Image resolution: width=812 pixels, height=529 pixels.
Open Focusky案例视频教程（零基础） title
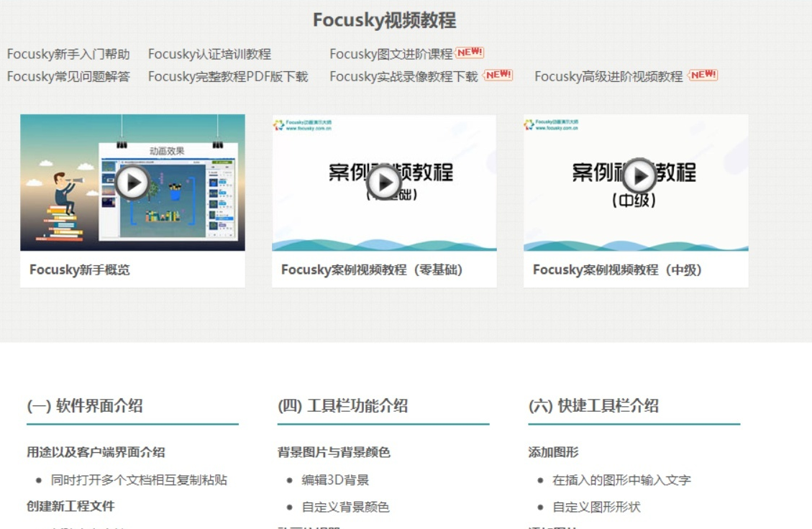372,270
